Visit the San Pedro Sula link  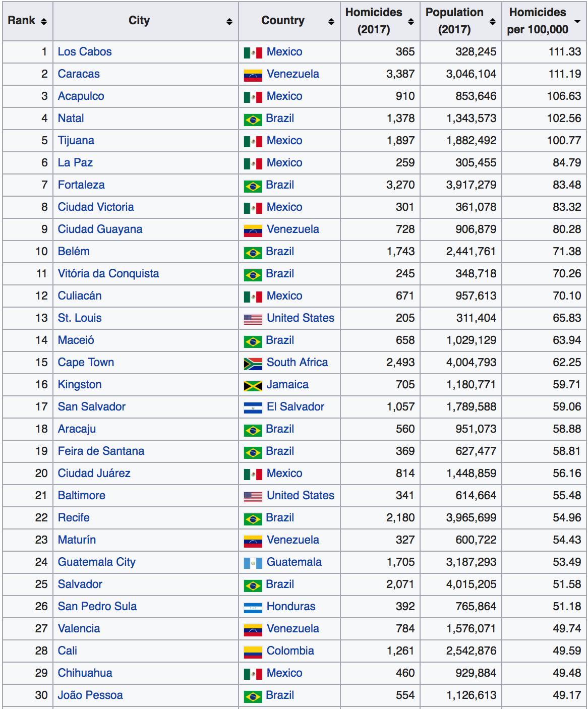(x=97, y=606)
